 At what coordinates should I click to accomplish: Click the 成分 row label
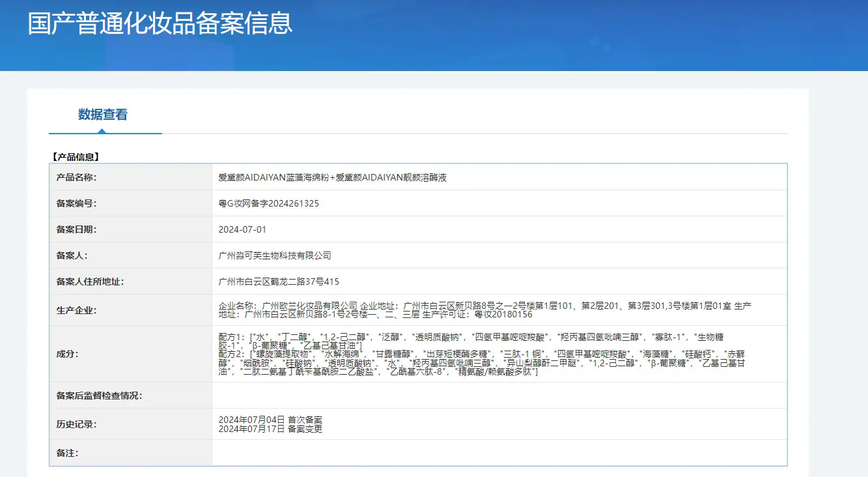click(x=67, y=354)
